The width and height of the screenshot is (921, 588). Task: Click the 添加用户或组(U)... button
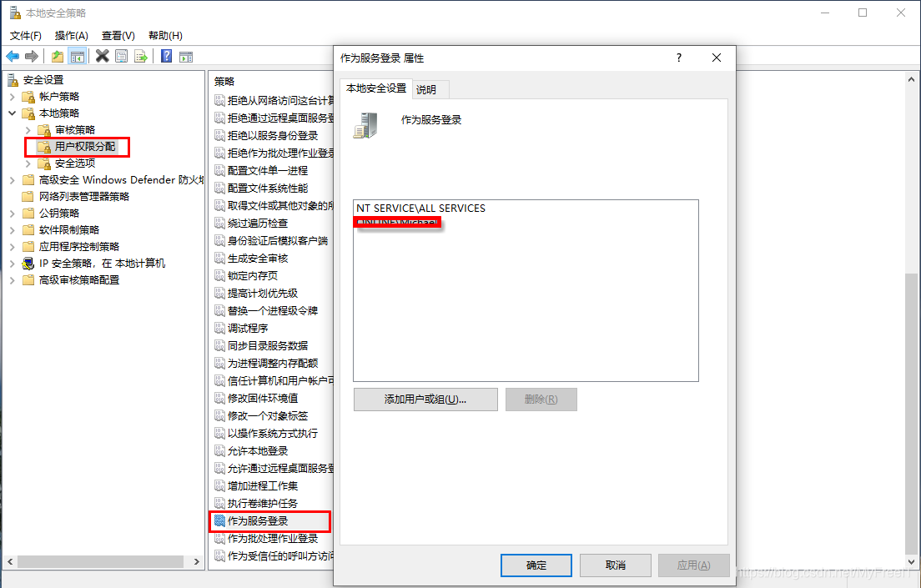click(425, 400)
